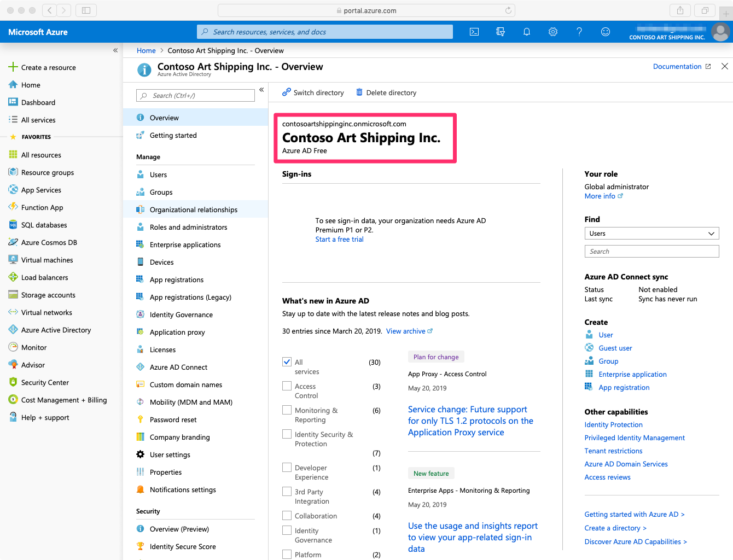
Task: Click the Safari share button
Action: click(x=680, y=10)
